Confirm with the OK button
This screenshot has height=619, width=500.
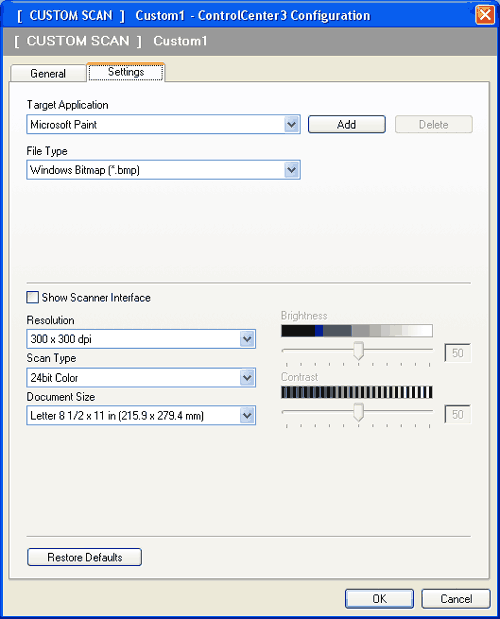tap(379, 599)
